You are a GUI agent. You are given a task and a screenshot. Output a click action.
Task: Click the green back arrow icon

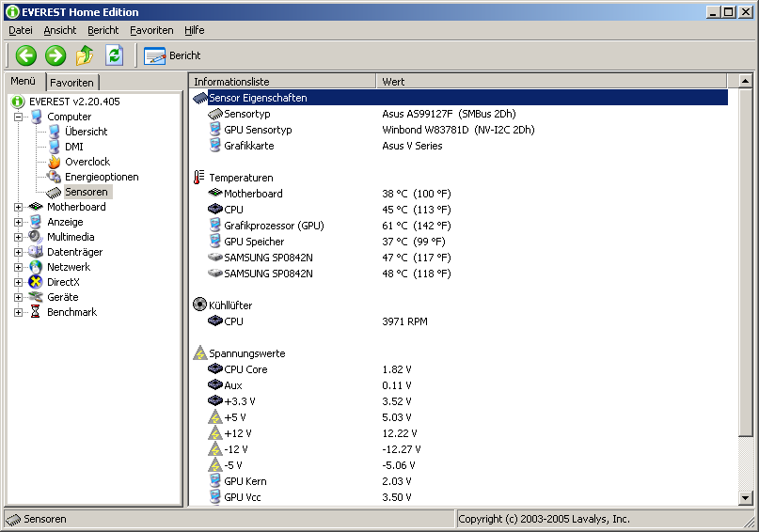25,55
